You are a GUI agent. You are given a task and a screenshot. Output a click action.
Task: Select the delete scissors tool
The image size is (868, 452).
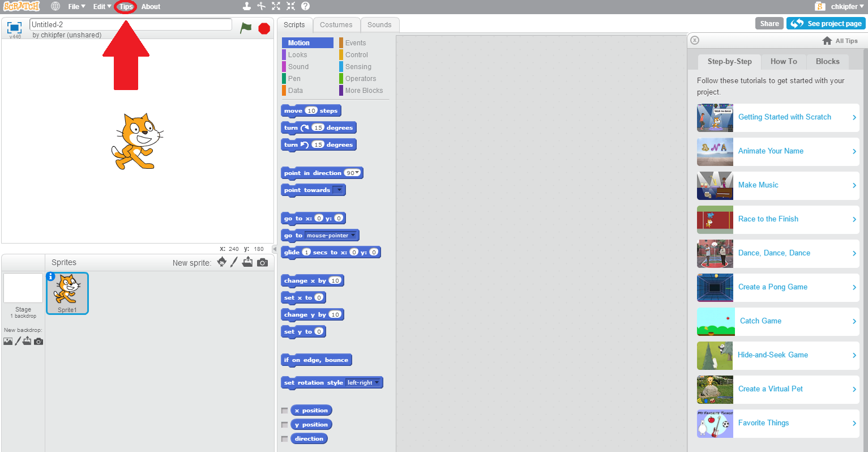(x=261, y=6)
